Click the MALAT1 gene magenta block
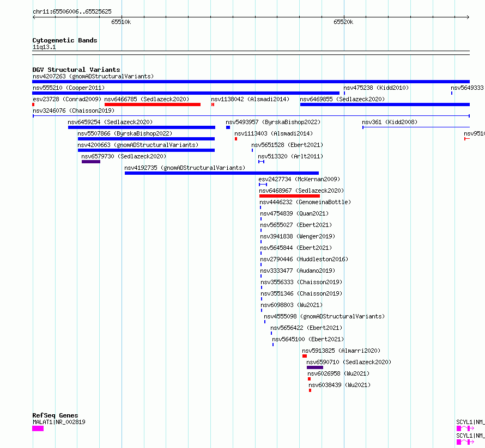Screen dimensions: 485x448 [x=38, y=428]
